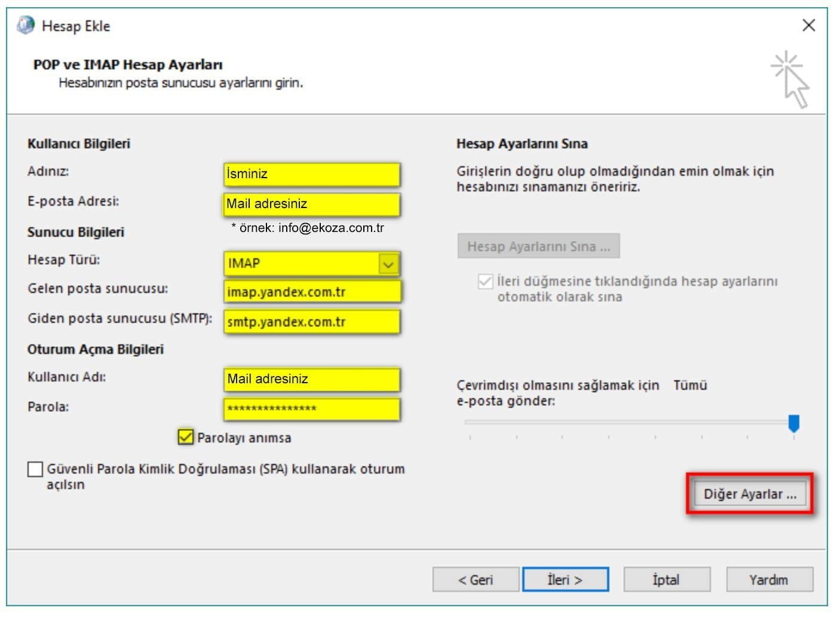The width and height of the screenshot is (840, 617).
Task: Click the offline mail slider handle
Action: coord(793,423)
